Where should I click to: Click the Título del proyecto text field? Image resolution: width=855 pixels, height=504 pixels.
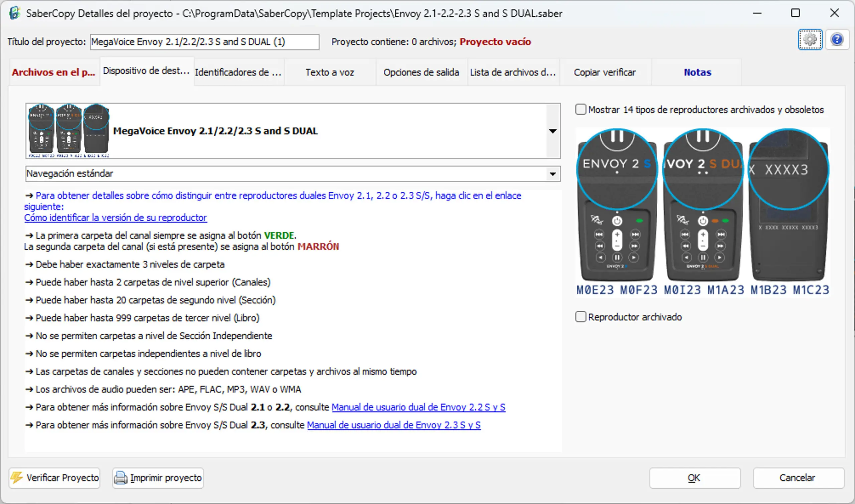[204, 42]
